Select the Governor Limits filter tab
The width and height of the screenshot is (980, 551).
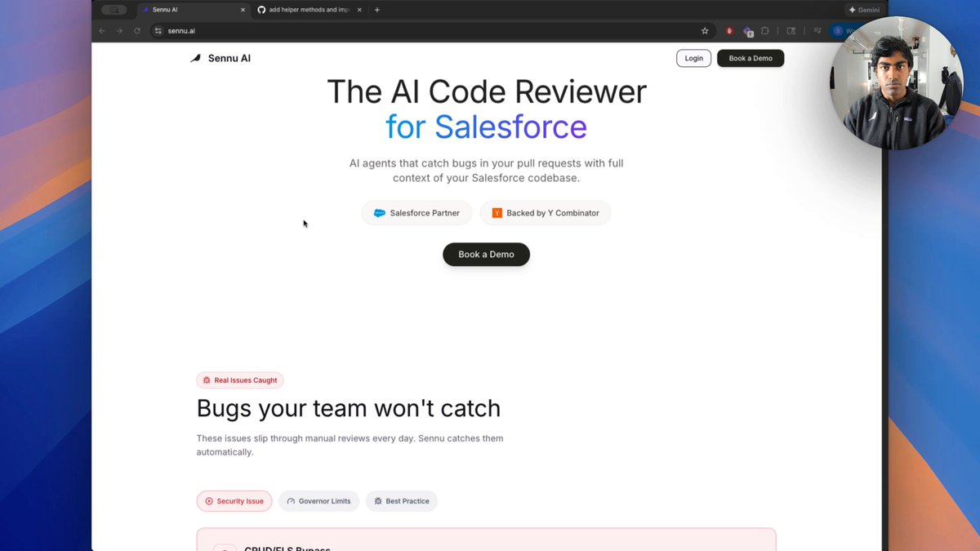(318, 501)
